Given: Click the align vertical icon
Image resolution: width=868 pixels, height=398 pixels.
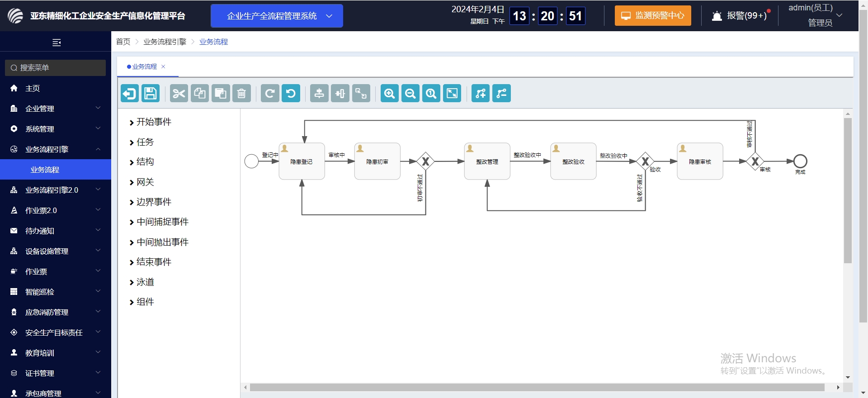Looking at the screenshot, I should coord(319,94).
